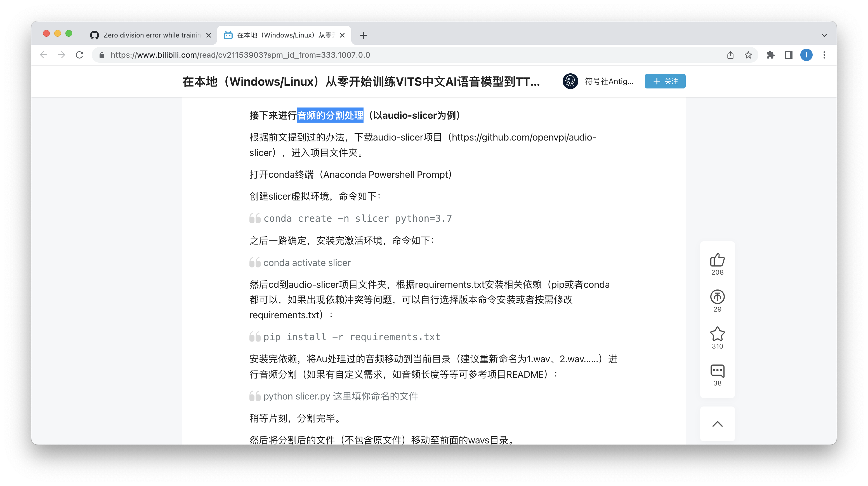
Task: Open the extensions puzzle icon
Action: tap(770, 55)
